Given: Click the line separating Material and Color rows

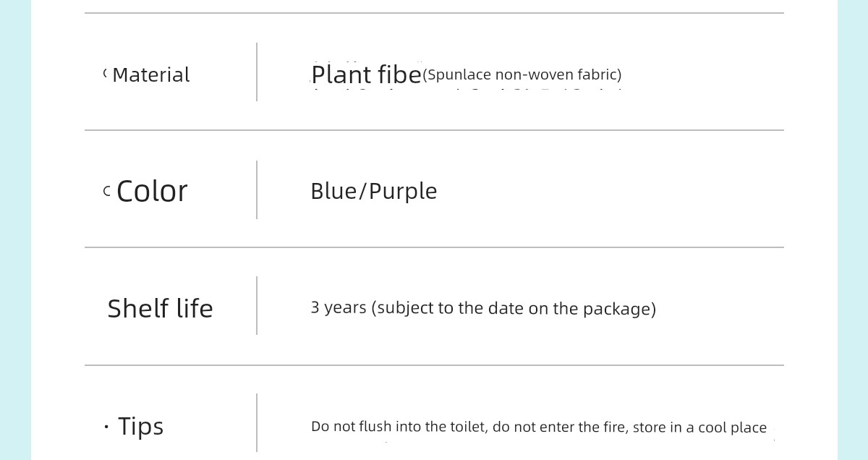Looking at the screenshot, I should (x=434, y=130).
